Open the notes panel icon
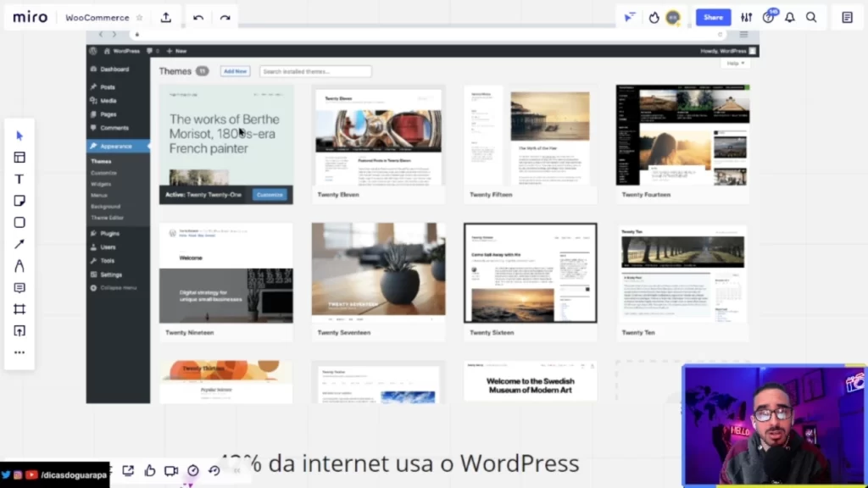Screen dimensions: 868x488 (x=848, y=18)
